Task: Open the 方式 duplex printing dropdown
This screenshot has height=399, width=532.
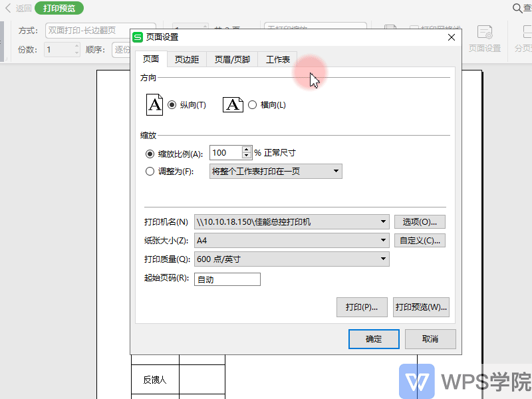Action: pyautogui.click(x=100, y=31)
